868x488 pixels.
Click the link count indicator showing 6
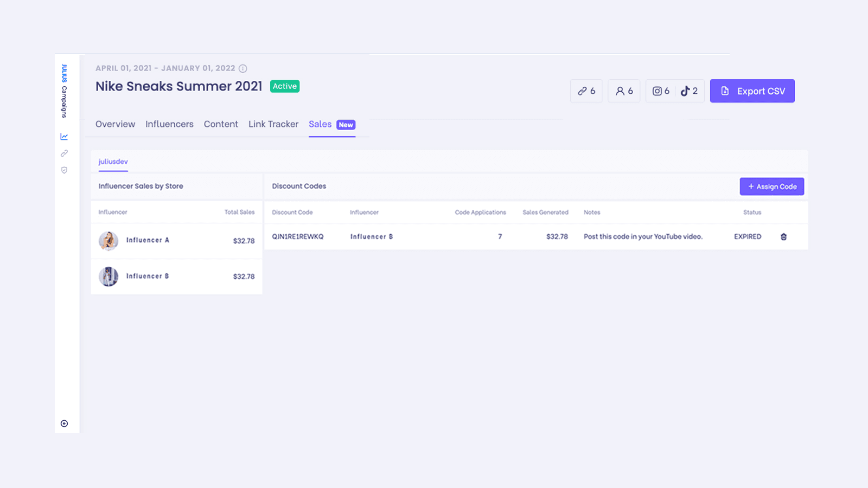(586, 91)
